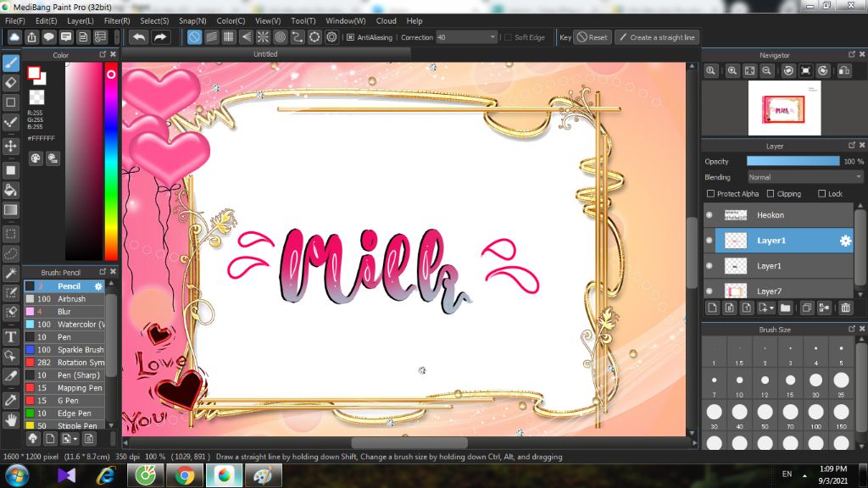Viewport: 868px width, 488px height.
Task: Select the Text tool
Action: coord(10,336)
